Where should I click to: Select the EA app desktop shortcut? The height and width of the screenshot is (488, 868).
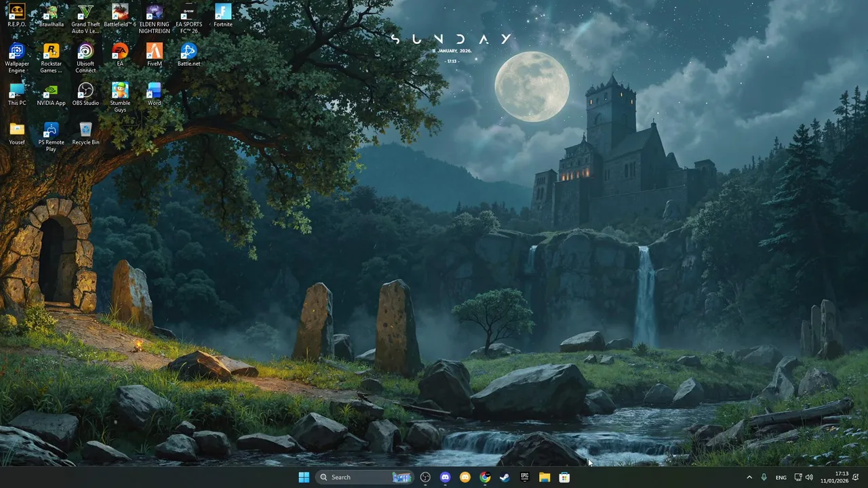(120, 55)
